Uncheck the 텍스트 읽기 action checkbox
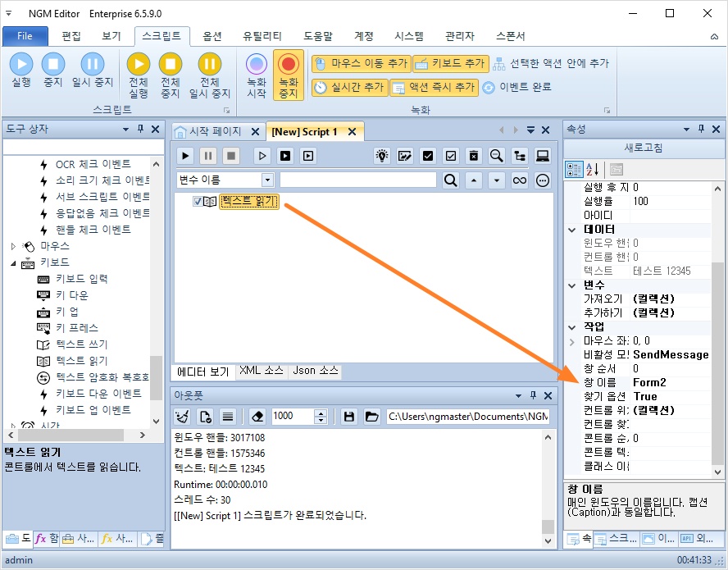The image size is (728, 570). click(x=198, y=202)
